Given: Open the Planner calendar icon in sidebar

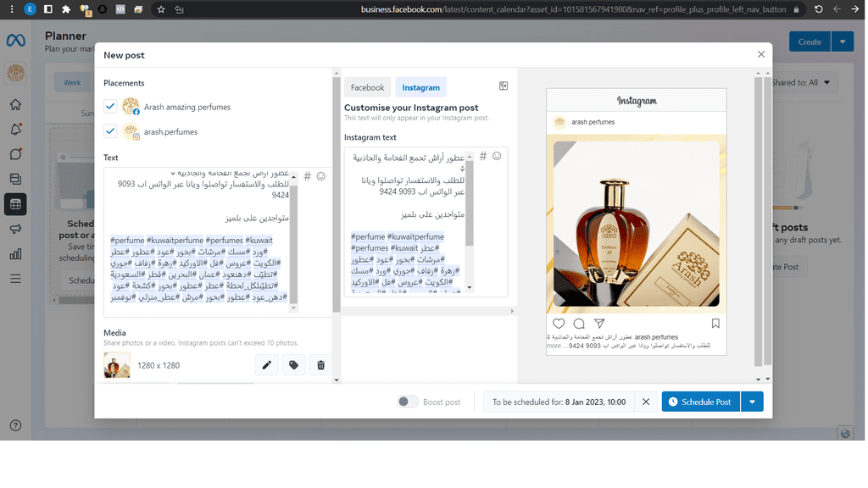Looking at the screenshot, I should pos(15,204).
